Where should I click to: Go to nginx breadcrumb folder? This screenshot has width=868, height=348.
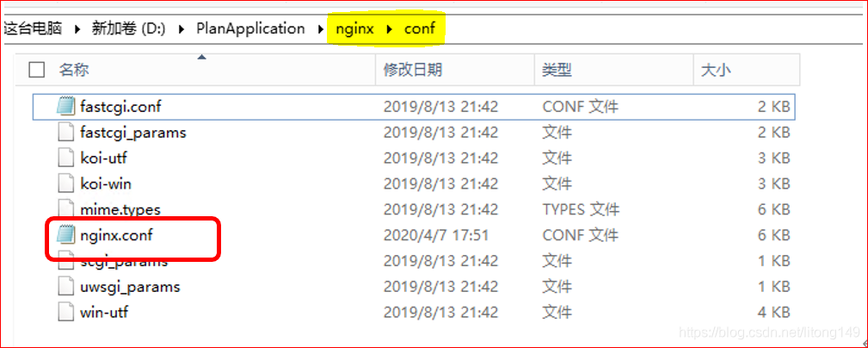354,28
